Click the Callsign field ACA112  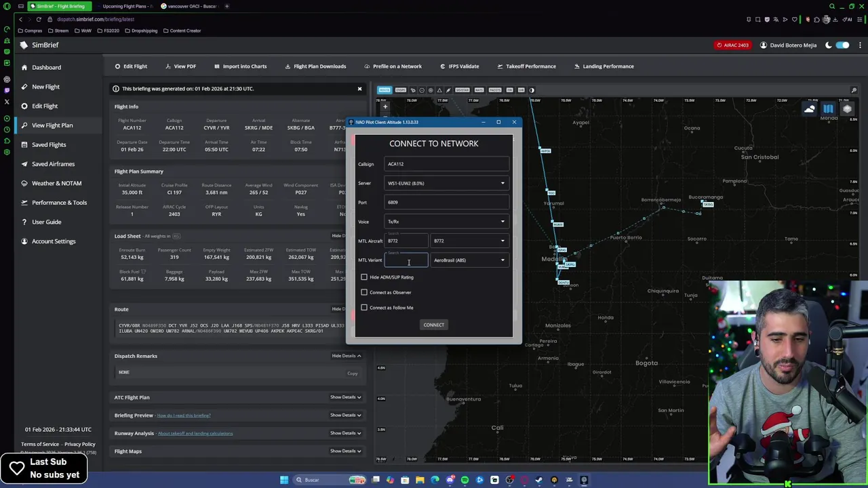pos(446,164)
